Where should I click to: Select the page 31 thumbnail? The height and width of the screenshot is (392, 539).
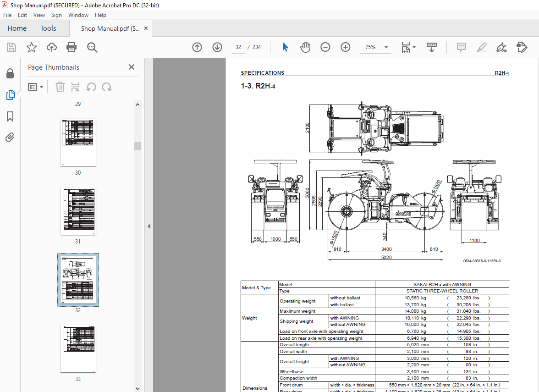click(78, 211)
